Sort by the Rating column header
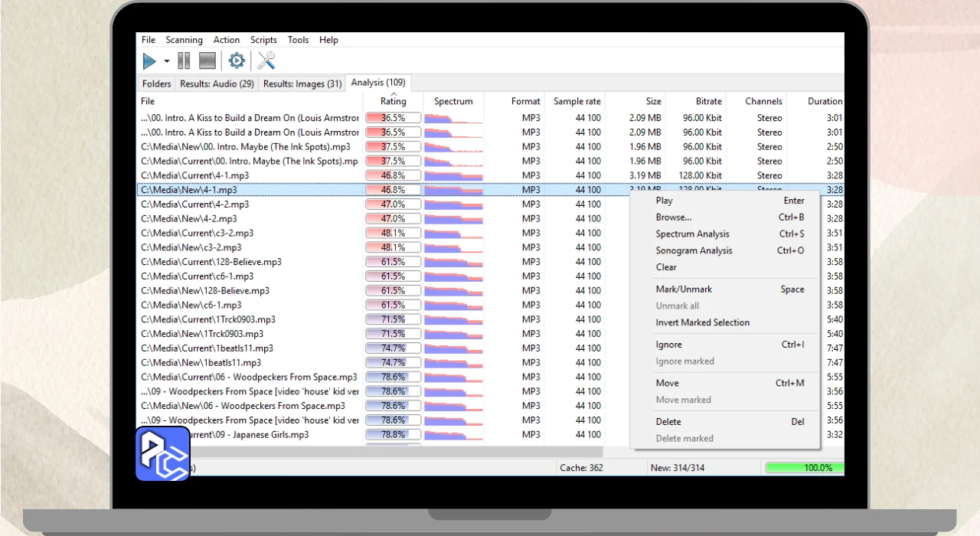 click(x=393, y=101)
